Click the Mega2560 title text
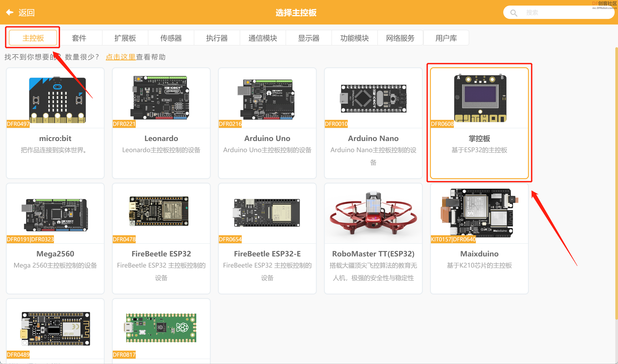 pos(55,254)
